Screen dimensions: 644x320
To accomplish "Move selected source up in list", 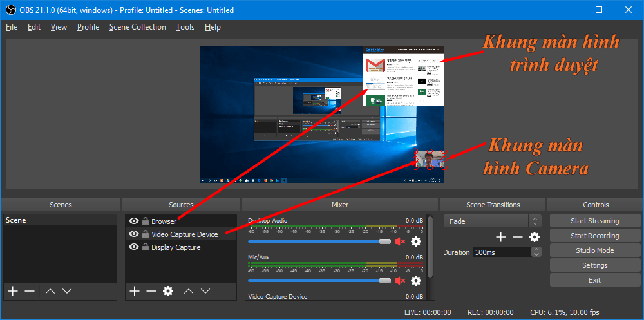I will [189, 291].
